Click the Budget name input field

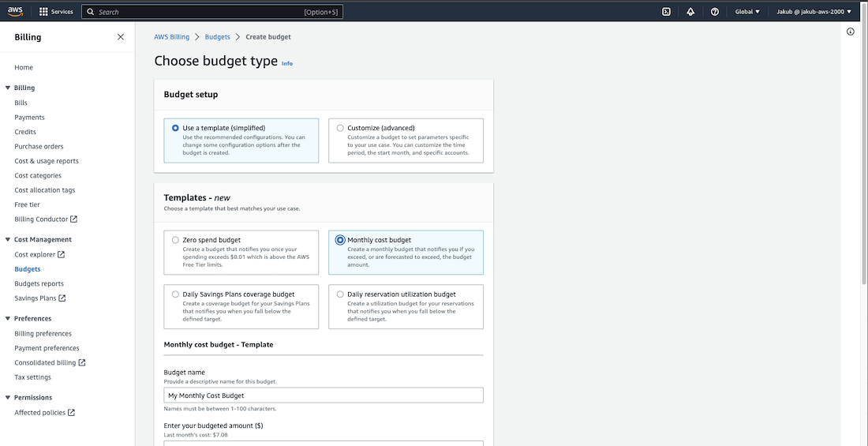(324, 395)
